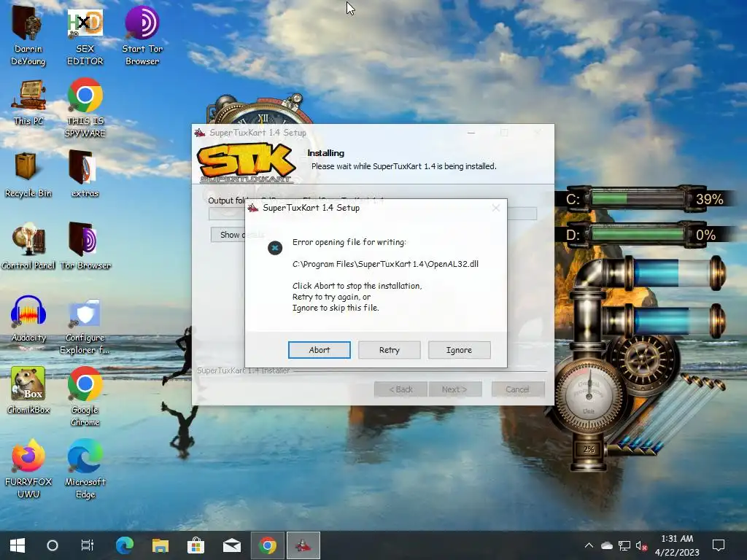The height and width of the screenshot is (560, 747).
Task: Open the Windows Start menu
Action: coord(18,545)
